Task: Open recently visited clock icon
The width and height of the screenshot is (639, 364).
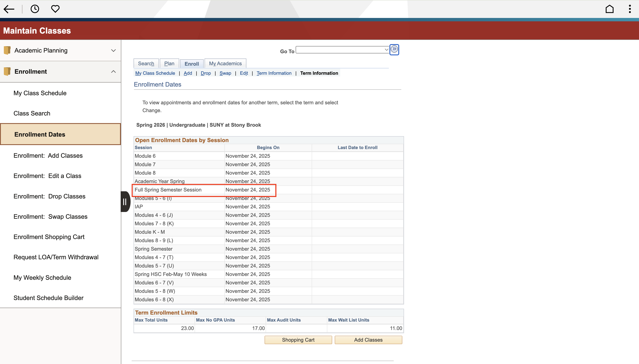Action: [x=35, y=9]
